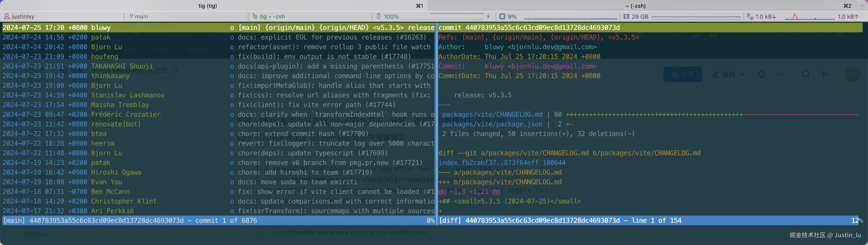The image size is (868, 245).
Task: Click the background window's share button
Action: (x=683, y=74)
